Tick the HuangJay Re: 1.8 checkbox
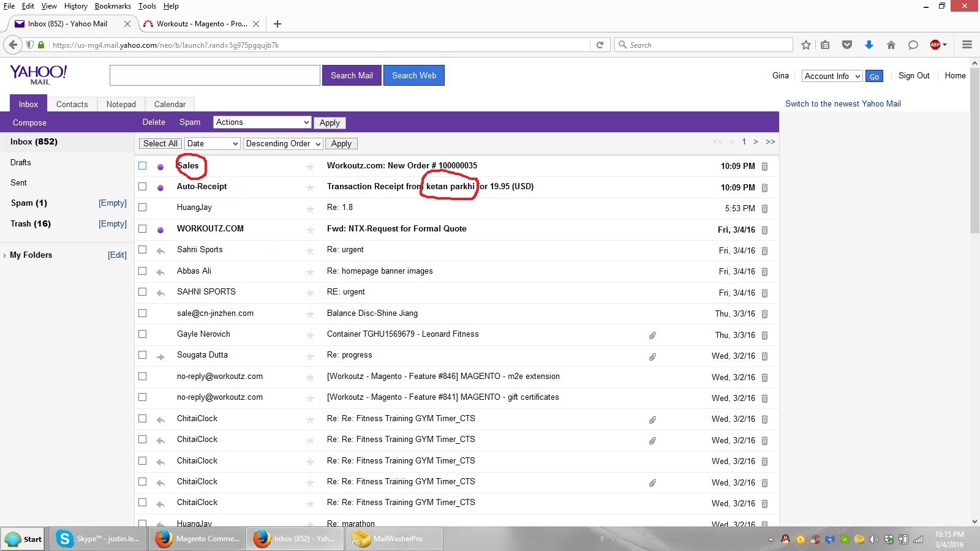This screenshot has width=980, height=551. 143,207
